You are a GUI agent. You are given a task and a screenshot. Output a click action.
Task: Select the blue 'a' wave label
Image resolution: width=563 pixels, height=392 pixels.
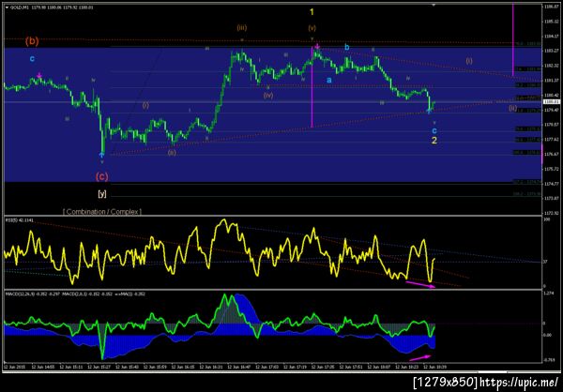click(328, 81)
